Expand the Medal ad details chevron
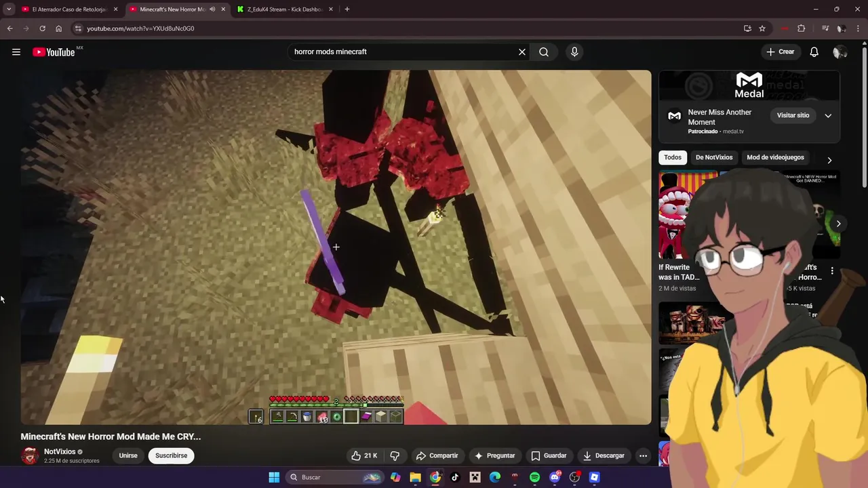Viewport: 868px width, 488px height. click(x=828, y=116)
